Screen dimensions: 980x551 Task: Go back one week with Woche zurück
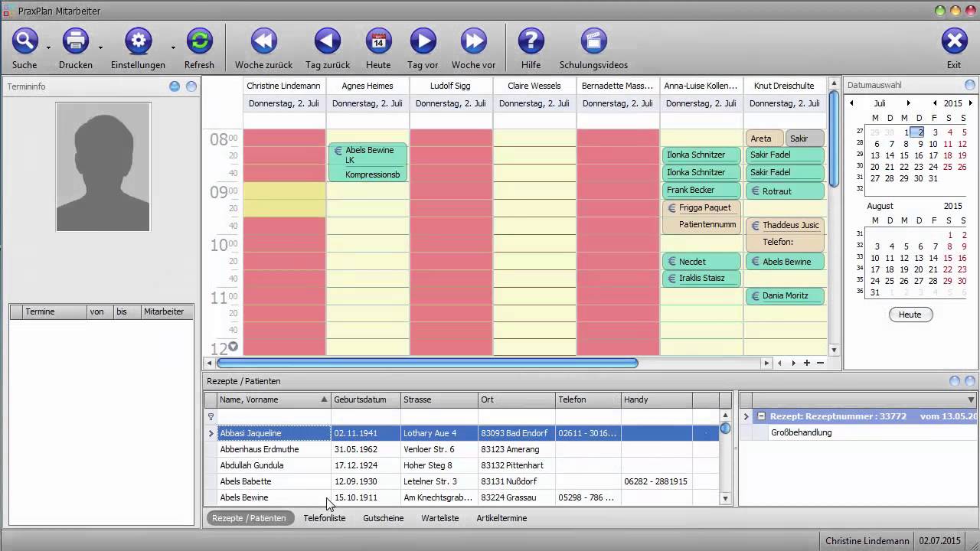263,41
